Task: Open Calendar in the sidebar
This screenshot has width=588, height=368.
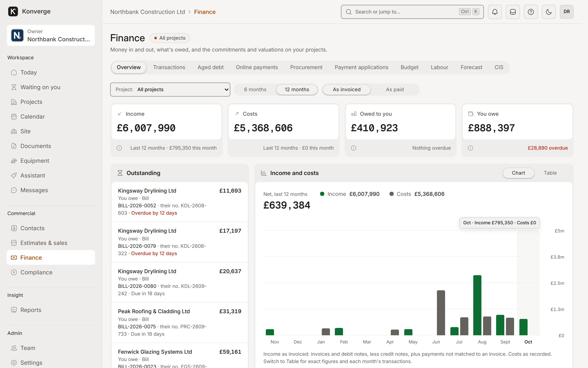Action: pyautogui.click(x=51, y=117)
